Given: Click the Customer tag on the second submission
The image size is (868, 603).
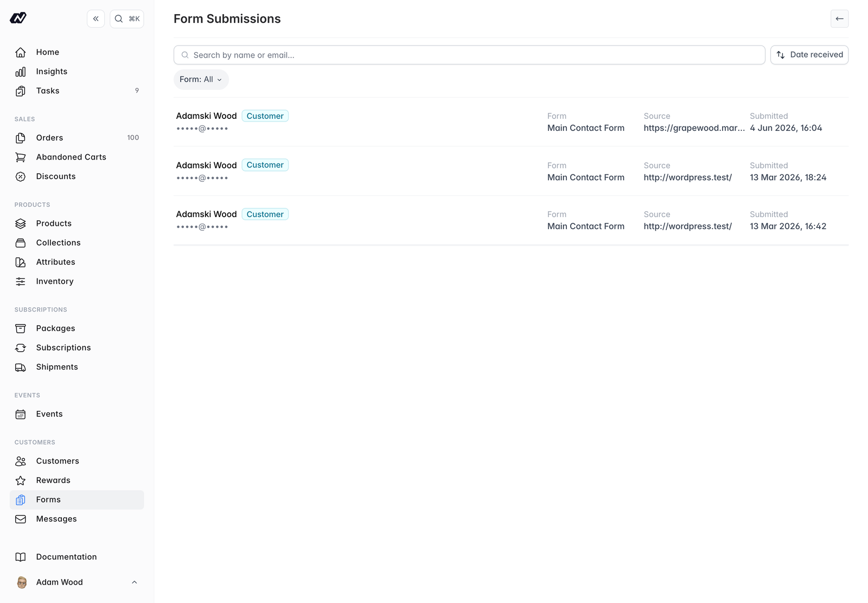Looking at the screenshot, I should coord(265,165).
